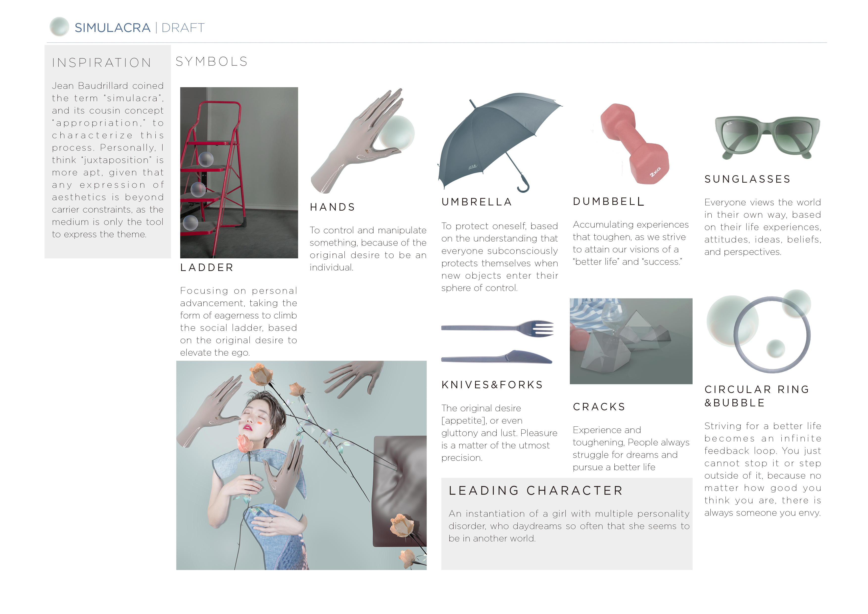Select the CIRCULAR RING &BUBBLE title

757,396
